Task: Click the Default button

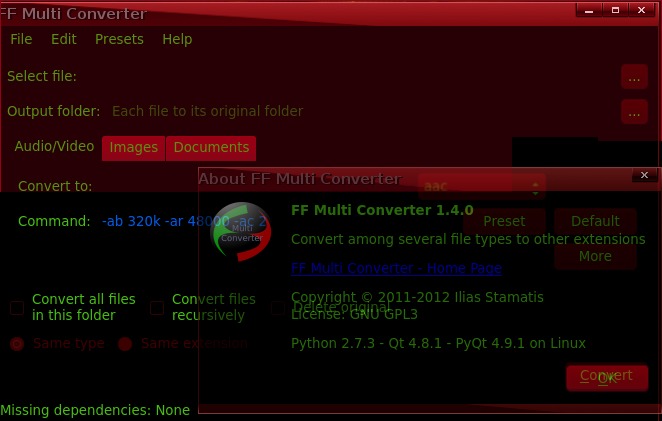Action: pos(595,221)
